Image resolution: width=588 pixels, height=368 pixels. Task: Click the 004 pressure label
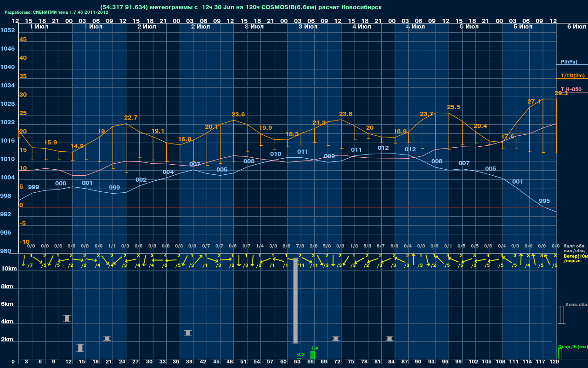pos(168,172)
